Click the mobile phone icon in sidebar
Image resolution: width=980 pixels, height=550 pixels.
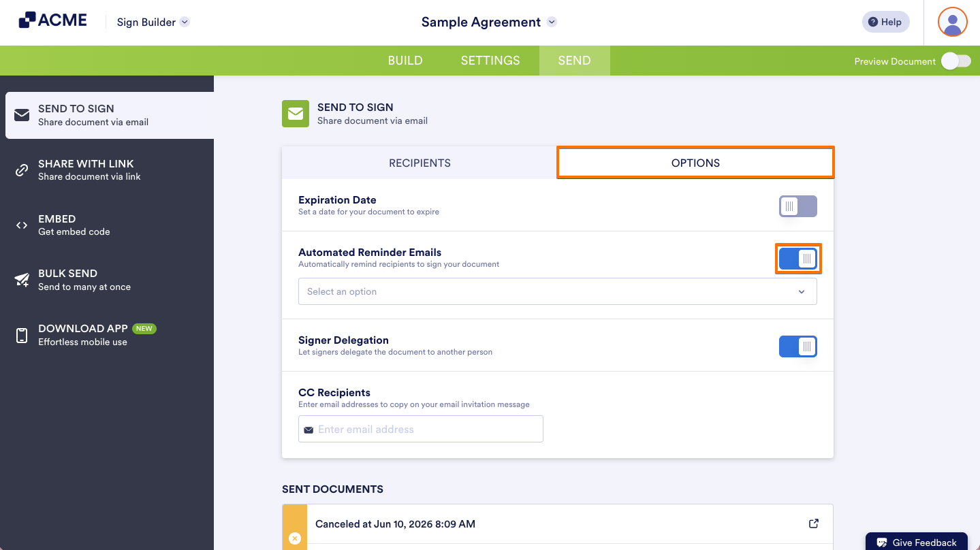click(x=22, y=335)
